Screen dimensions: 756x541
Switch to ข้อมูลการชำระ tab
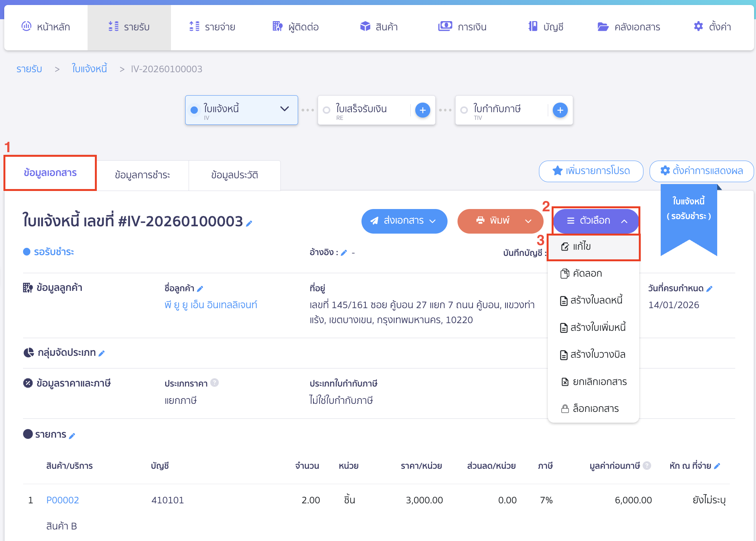143,175
